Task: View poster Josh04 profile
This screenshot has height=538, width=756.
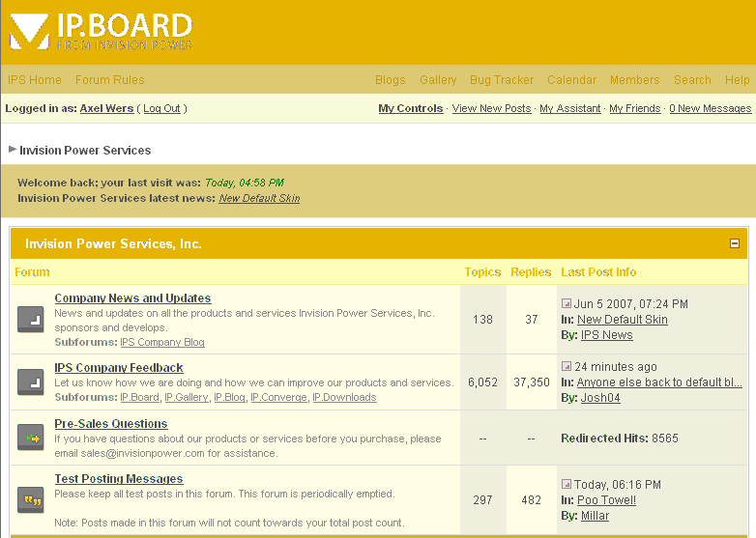Action: point(600,398)
